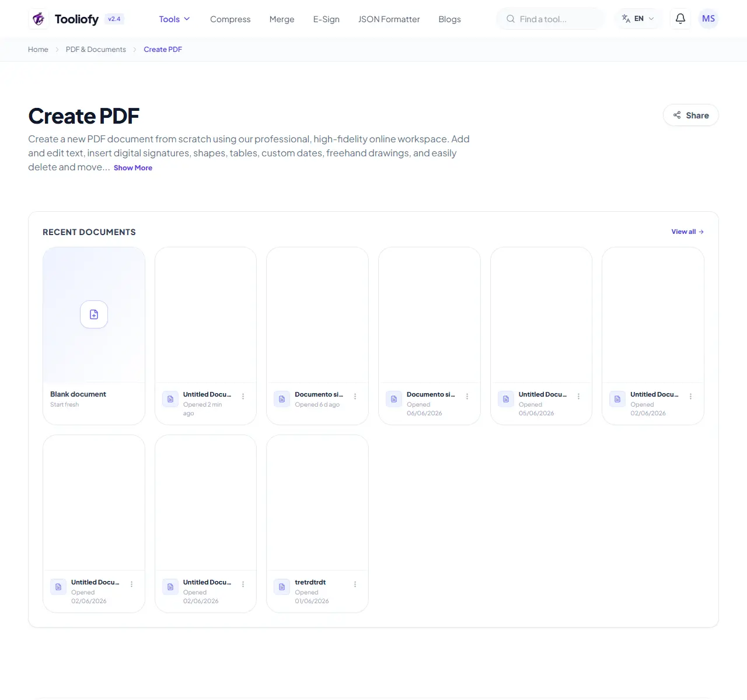Click the translate language icon
Image resolution: width=747 pixels, height=700 pixels.
pyautogui.click(x=626, y=19)
